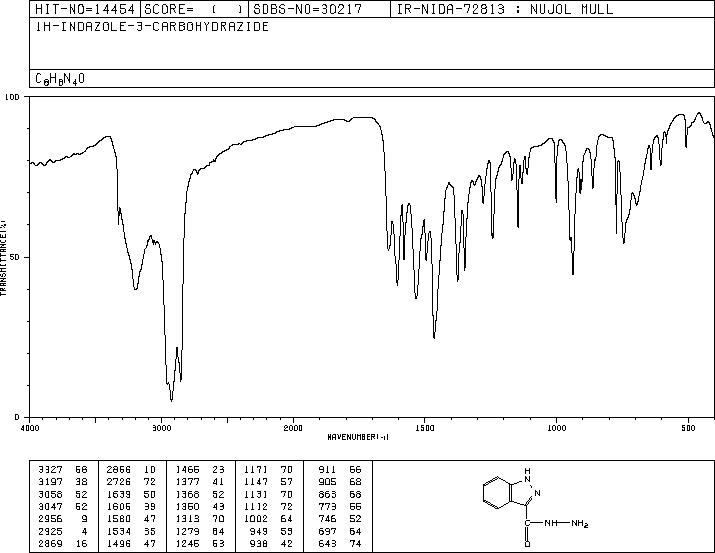715x553 pixels.
Task: Click transmittance 74 beside peak 643
Action: (x=355, y=544)
